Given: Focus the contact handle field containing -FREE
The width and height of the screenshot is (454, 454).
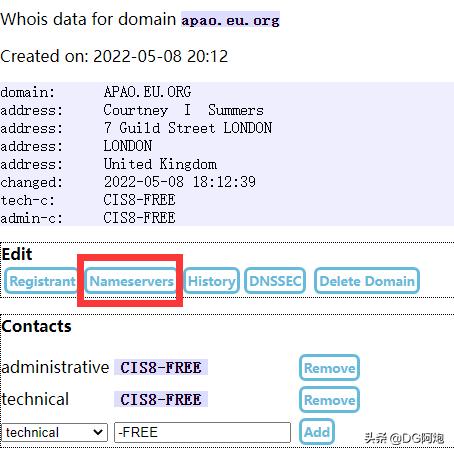Looking at the screenshot, I should coord(202,433).
